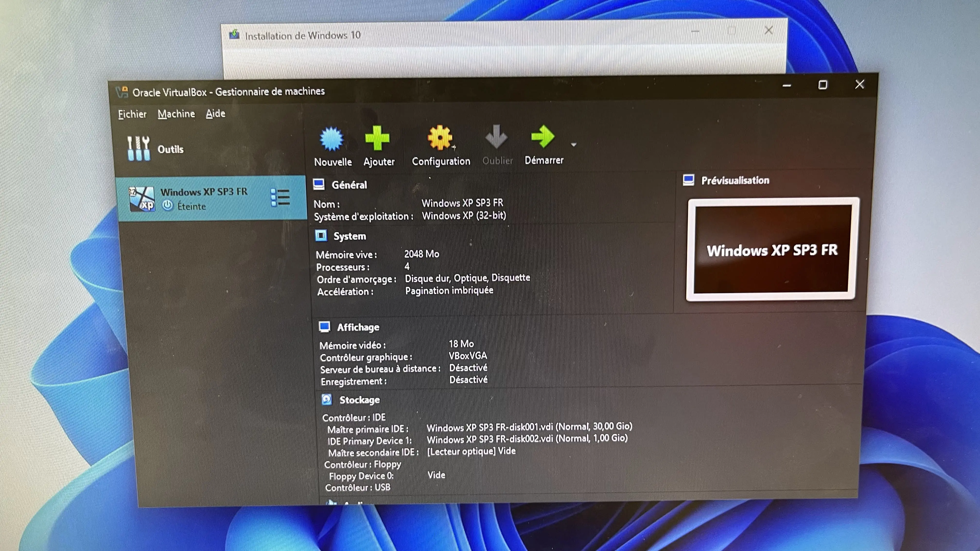Select Windows XP SP3 FR machine name in list
This screenshot has width=980, height=551.
click(204, 192)
